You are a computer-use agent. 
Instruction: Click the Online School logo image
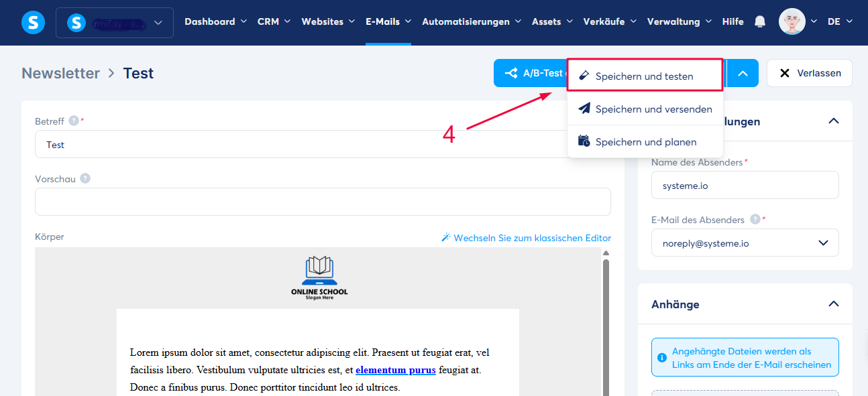319,277
